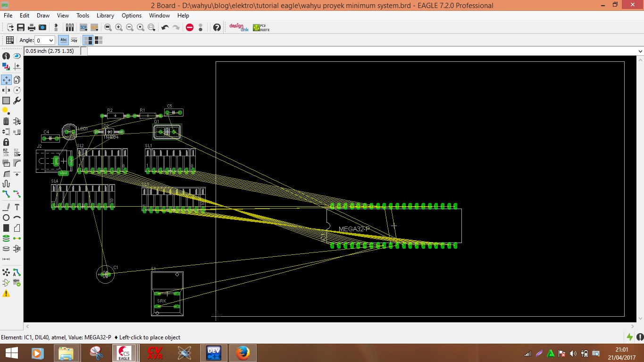Open the Angle dropdown
The width and height of the screenshot is (644, 362).
click(x=51, y=40)
